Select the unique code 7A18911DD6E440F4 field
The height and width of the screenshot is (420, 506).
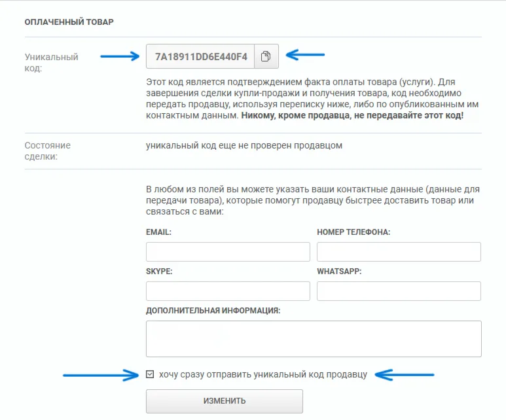click(x=200, y=56)
